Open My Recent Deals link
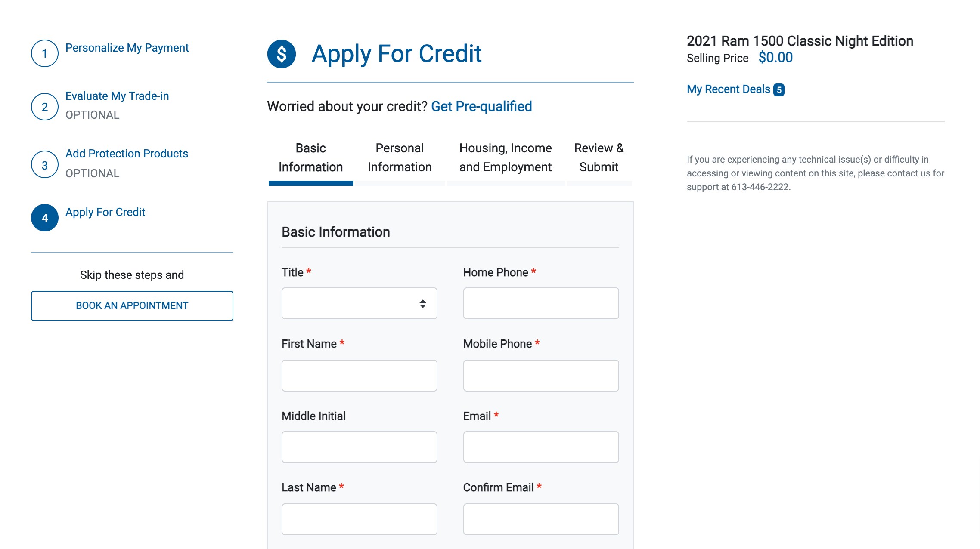Screen dimensions: 980x549 (729, 89)
